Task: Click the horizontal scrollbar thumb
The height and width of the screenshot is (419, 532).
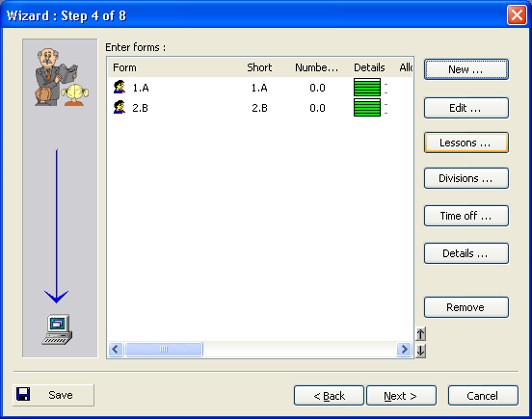Action: pos(164,349)
